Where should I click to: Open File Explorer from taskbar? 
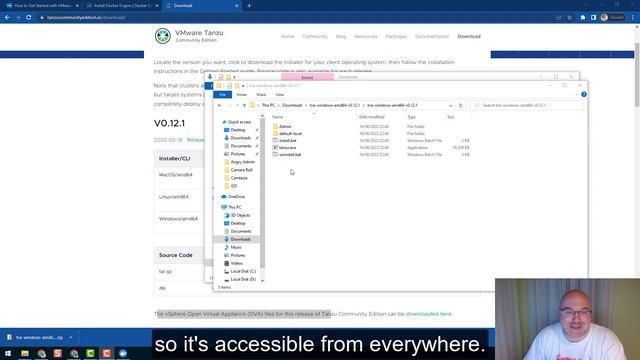click(25, 353)
